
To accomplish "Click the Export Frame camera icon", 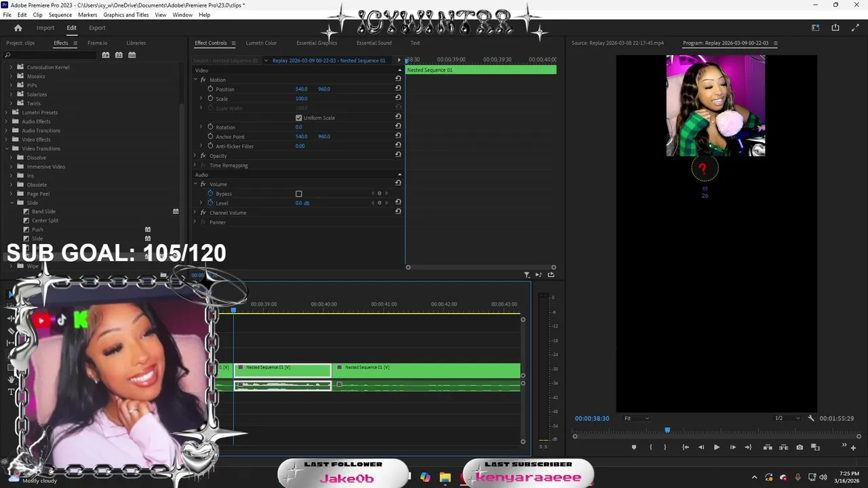I will coord(800,447).
